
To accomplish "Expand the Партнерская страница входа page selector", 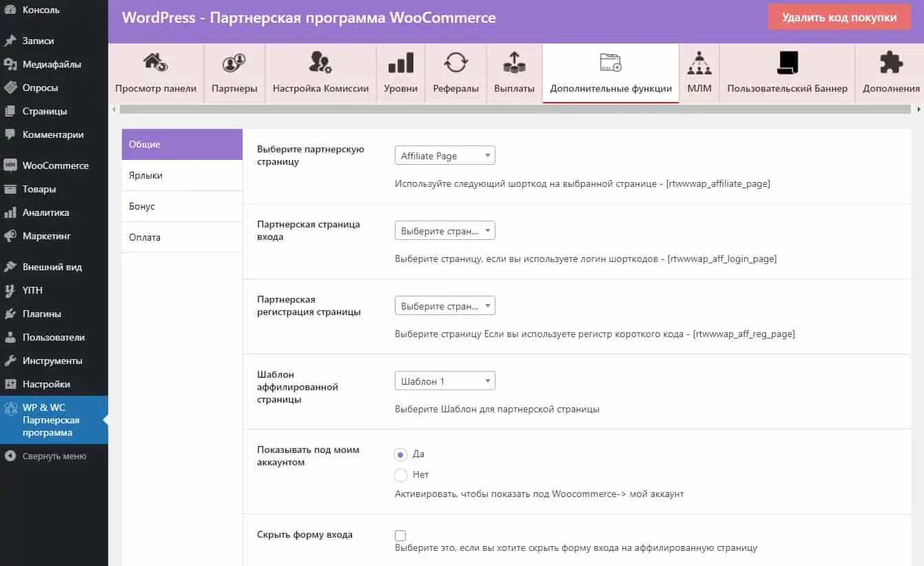I will [444, 230].
